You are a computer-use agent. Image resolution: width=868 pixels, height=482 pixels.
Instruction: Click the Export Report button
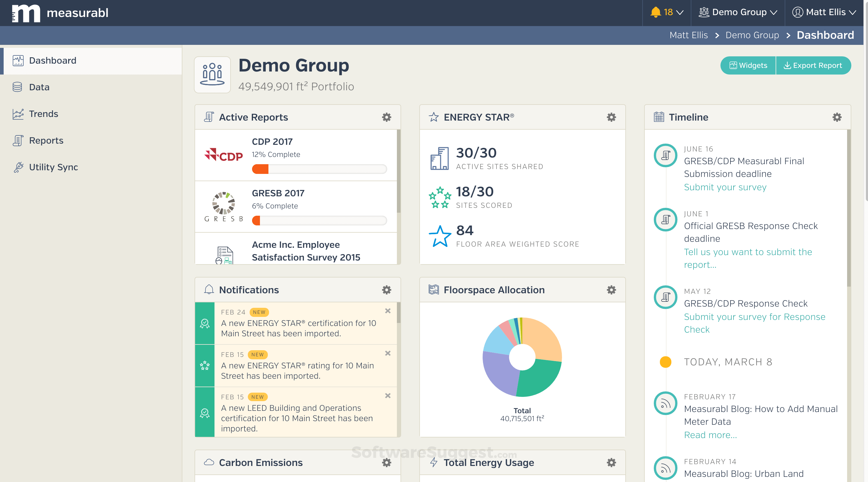(814, 65)
